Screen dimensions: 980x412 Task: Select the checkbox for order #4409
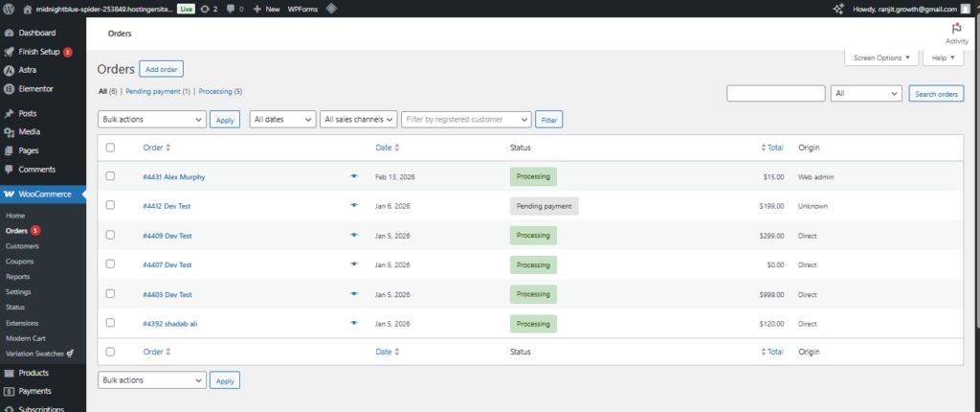tap(110, 235)
